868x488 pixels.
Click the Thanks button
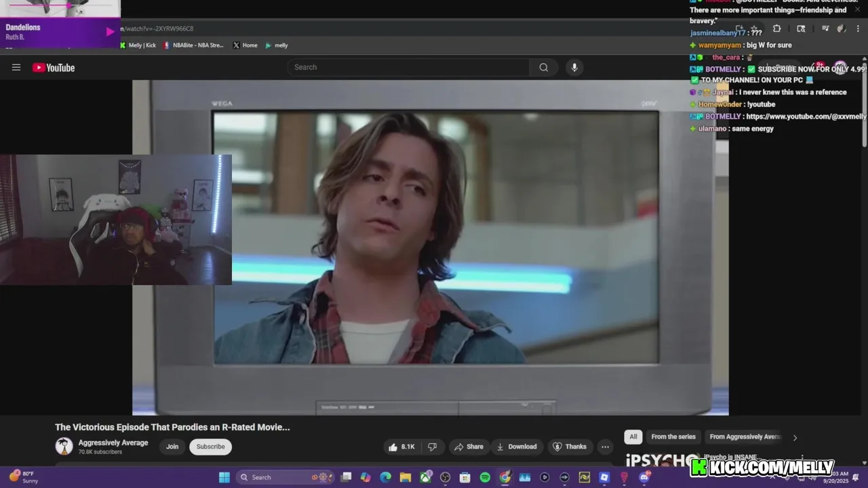tap(570, 447)
